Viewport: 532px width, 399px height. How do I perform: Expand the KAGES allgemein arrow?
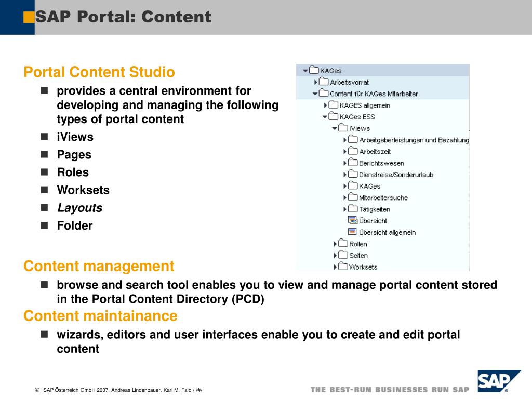pyautogui.click(x=325, y=105)
